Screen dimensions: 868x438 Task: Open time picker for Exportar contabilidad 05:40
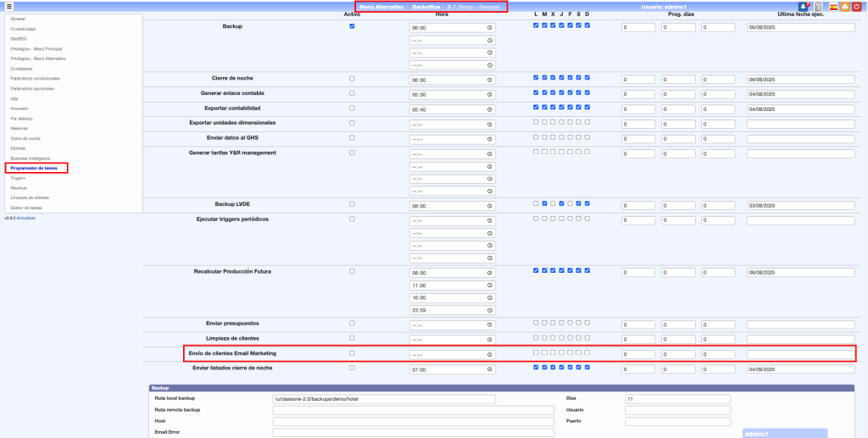(x=490, y=109)
